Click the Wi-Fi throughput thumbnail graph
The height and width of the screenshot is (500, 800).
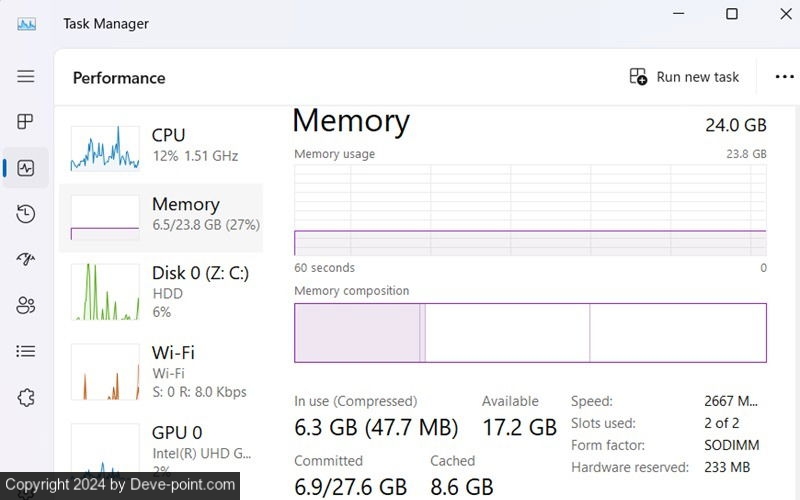(x=105, y=371)
